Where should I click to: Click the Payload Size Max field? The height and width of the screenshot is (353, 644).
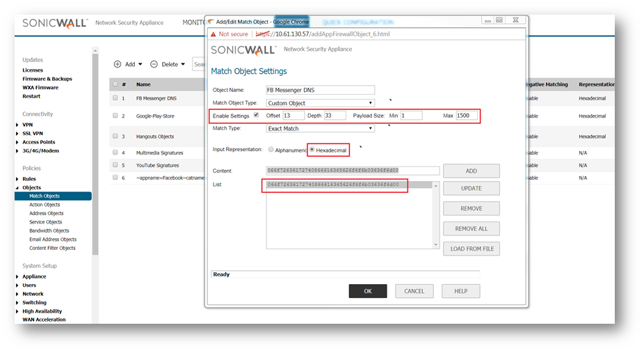click(467, 116)
